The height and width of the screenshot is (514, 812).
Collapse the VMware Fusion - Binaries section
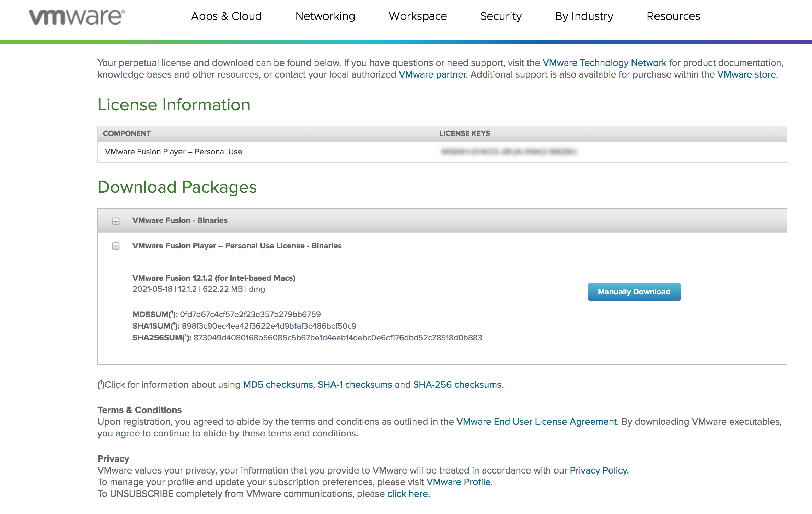(x=116, y=221)
